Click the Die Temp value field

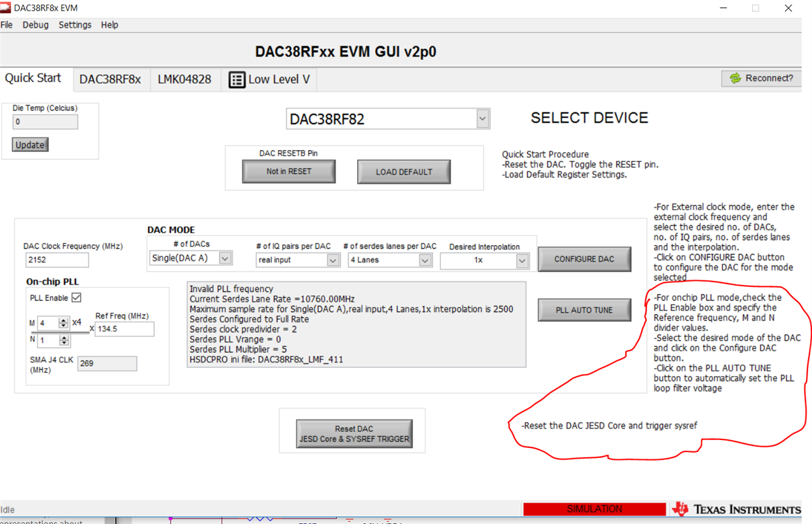coord(45,122)
